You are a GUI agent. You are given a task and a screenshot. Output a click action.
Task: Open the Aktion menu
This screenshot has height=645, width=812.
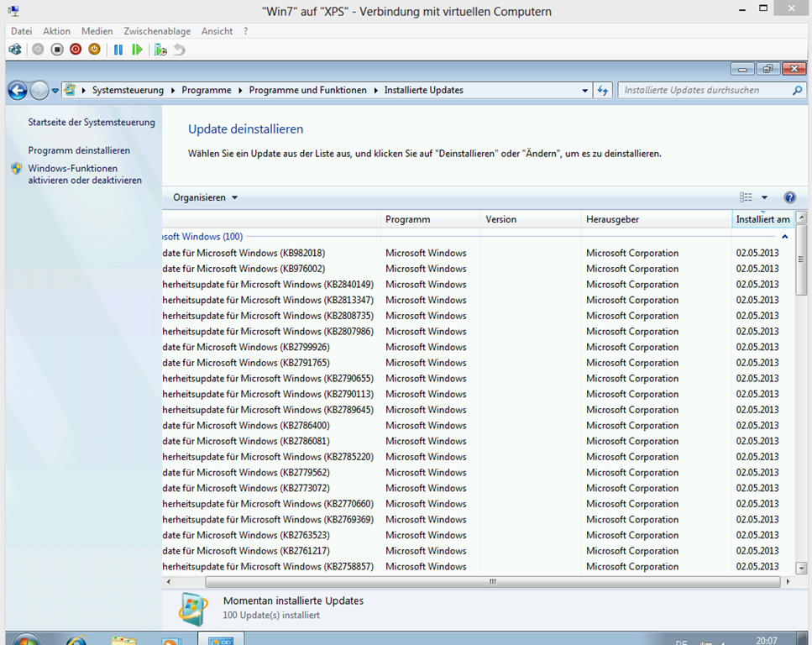coord(56,31)
